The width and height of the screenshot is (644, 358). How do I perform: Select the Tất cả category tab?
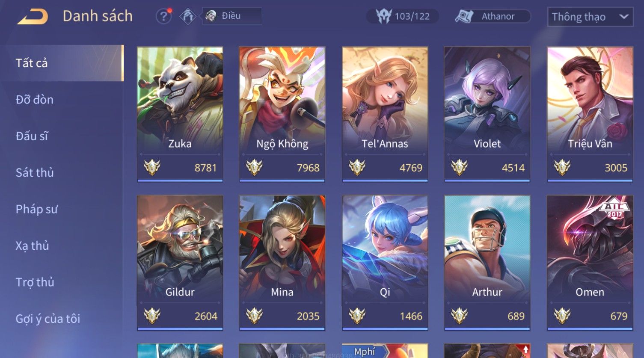coord(62,63)
